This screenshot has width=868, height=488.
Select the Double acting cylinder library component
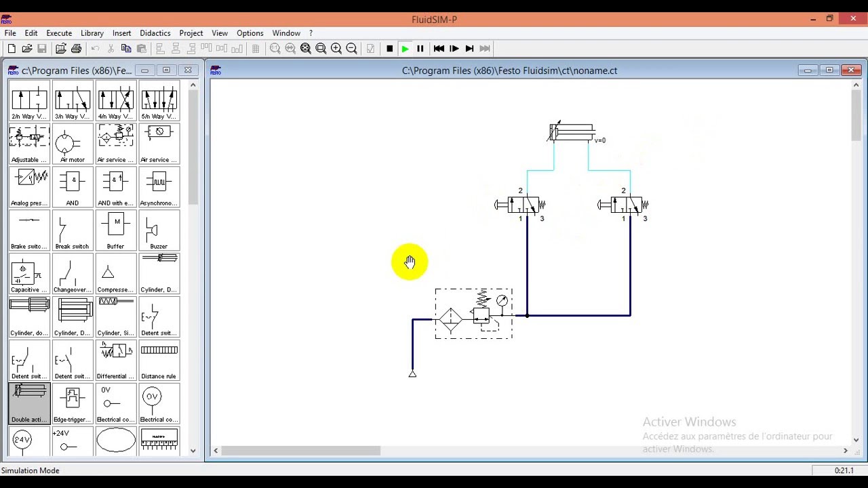(x=29, y=404)
